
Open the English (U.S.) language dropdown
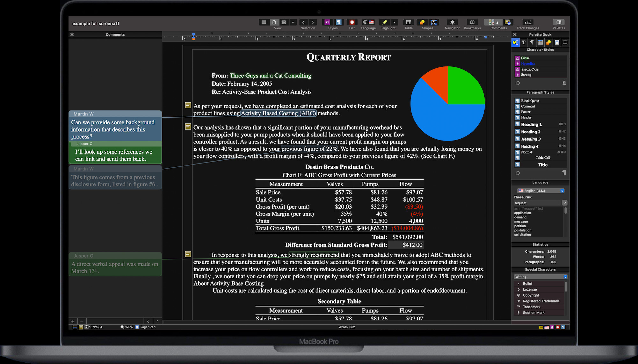540,191
